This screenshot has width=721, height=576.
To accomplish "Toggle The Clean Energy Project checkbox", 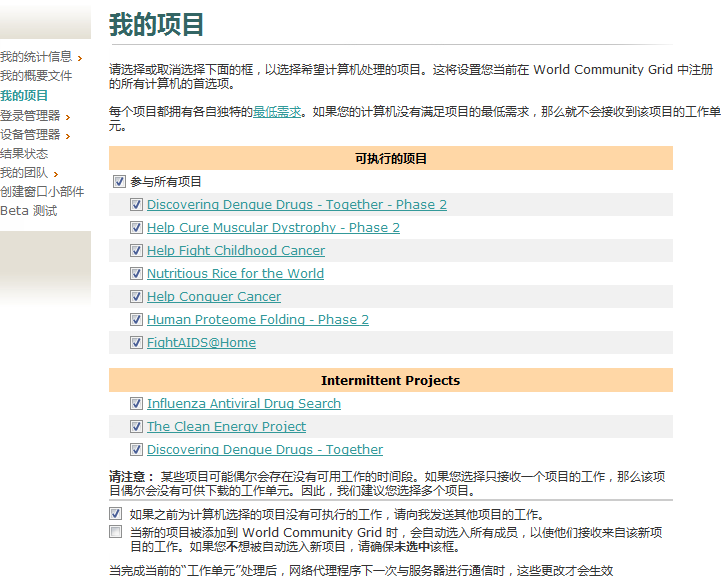I will coord(136,427).
